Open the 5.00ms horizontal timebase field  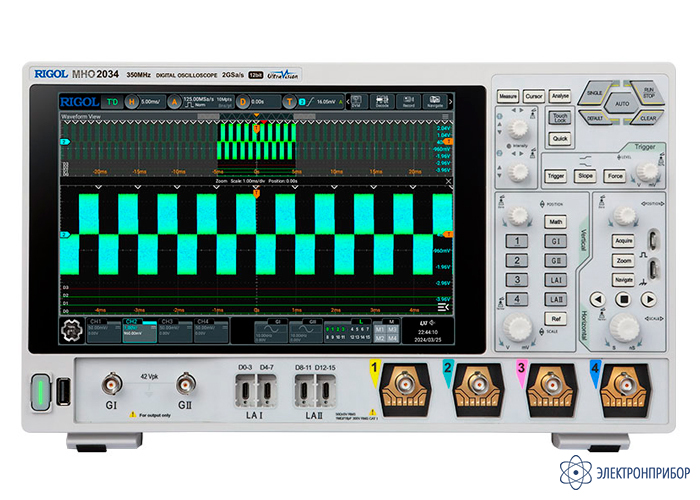151,102
